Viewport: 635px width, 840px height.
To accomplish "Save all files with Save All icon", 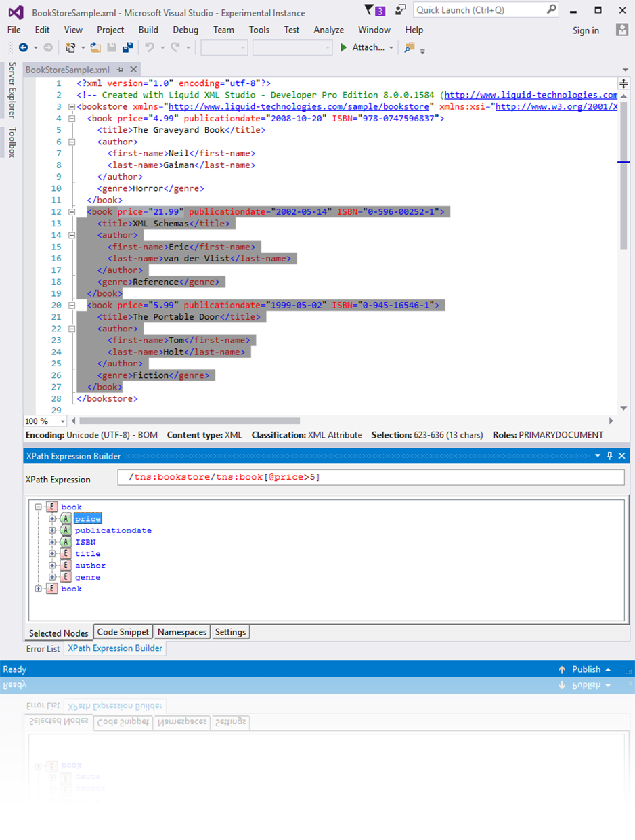I will (129, 47).
